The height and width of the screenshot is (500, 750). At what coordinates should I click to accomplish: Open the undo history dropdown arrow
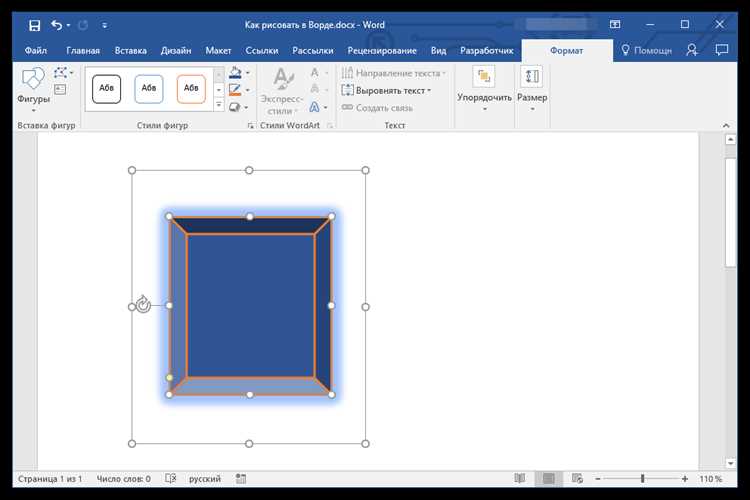tap(68, 25)
